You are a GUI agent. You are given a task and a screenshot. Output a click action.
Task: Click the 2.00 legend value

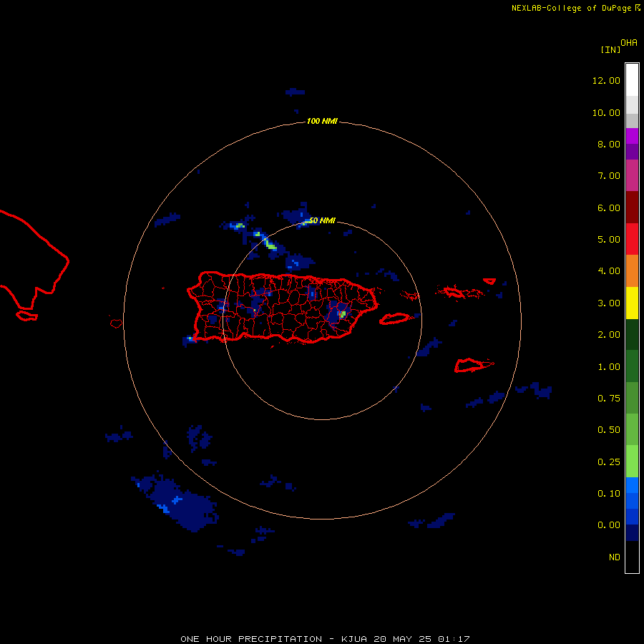coord(609,335)
